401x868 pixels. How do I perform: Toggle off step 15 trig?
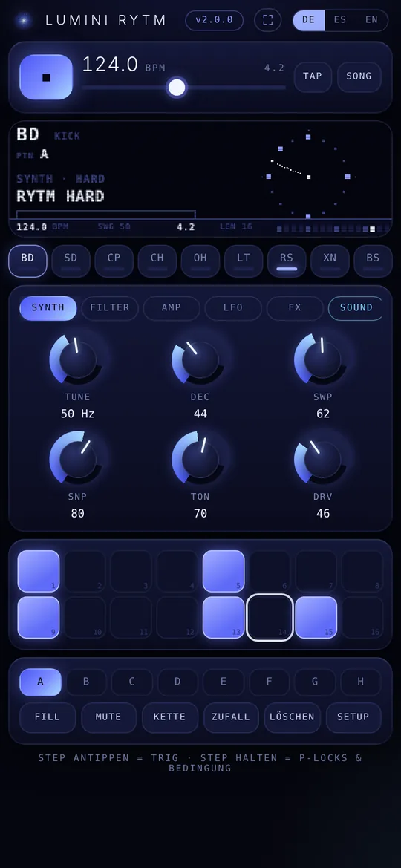click(x=316, y=617)
